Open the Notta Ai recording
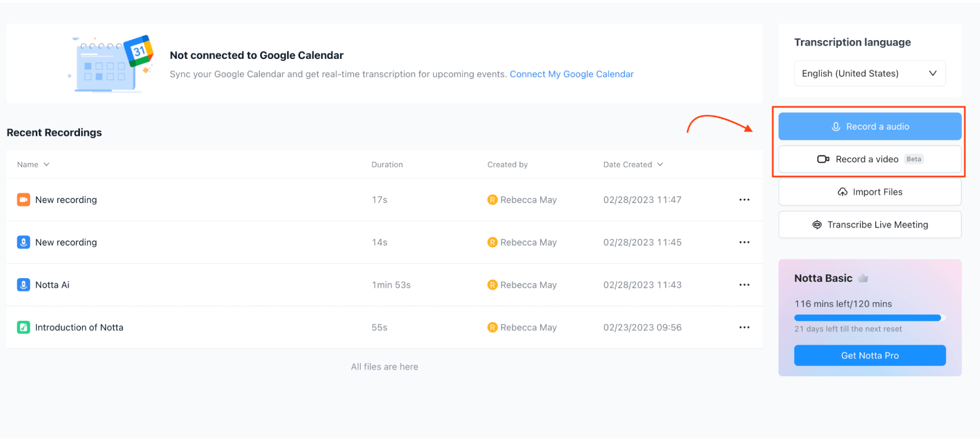Viewport: 980px width, 439px height. coord(52,285)
